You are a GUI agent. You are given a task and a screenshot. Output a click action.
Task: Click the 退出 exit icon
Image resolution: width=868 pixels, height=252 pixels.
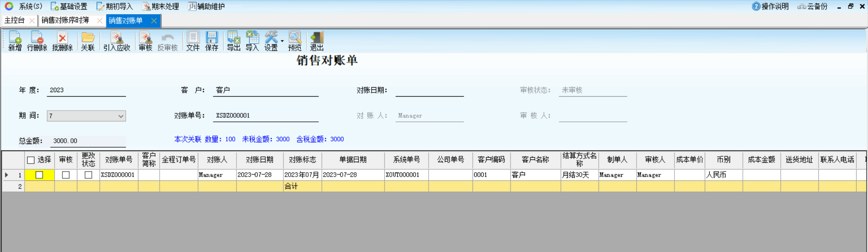point(317,41)
